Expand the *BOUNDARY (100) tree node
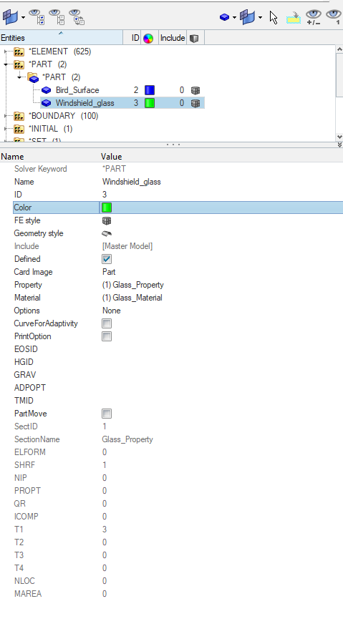The width and height of the screenshot is (343, 644). coord(6,116)
